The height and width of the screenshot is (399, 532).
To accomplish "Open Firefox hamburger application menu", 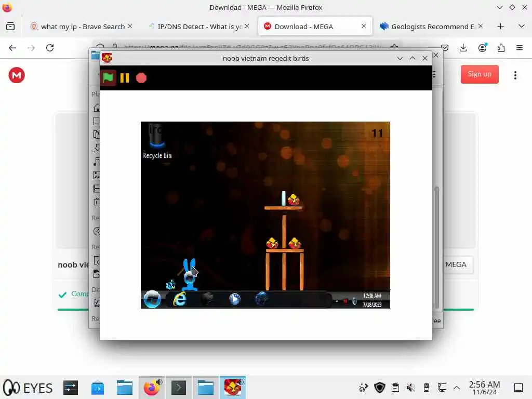I will pyautogui.click(x=520, y=48).
